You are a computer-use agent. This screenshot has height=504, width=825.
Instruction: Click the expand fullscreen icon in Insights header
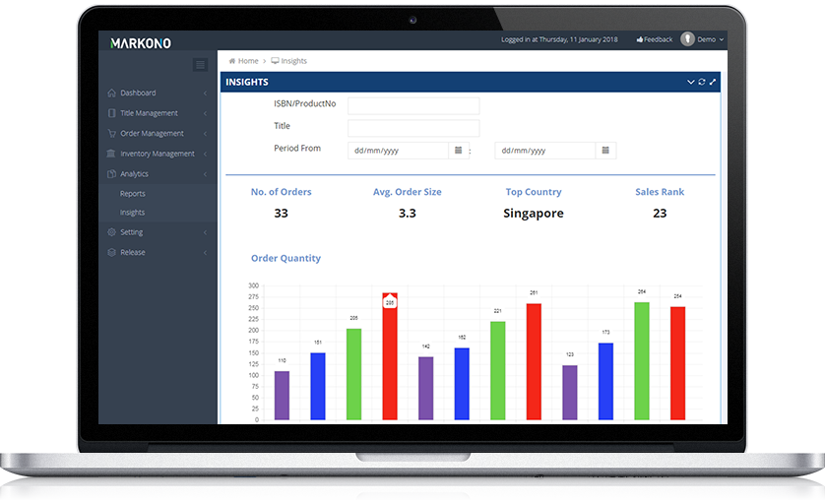713,82
